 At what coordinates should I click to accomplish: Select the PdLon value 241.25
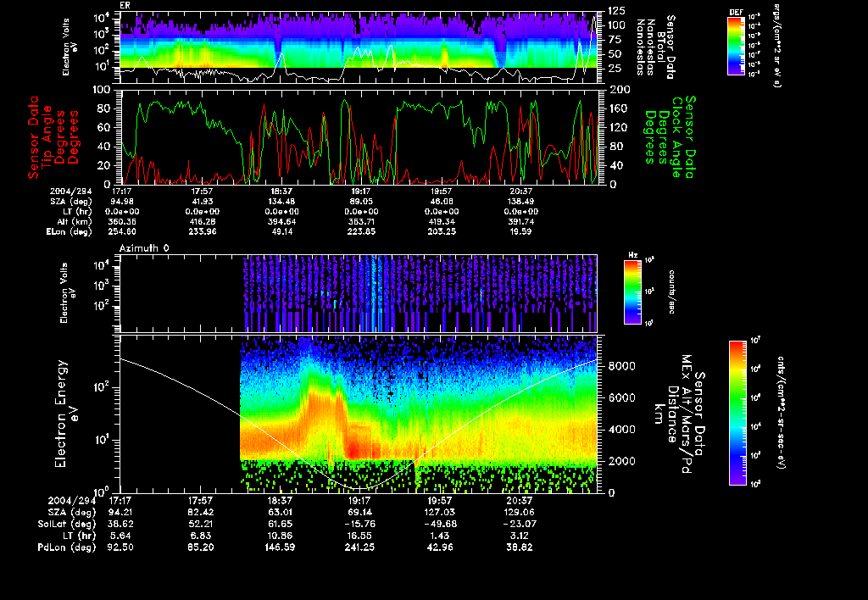(x=359, y=547)
